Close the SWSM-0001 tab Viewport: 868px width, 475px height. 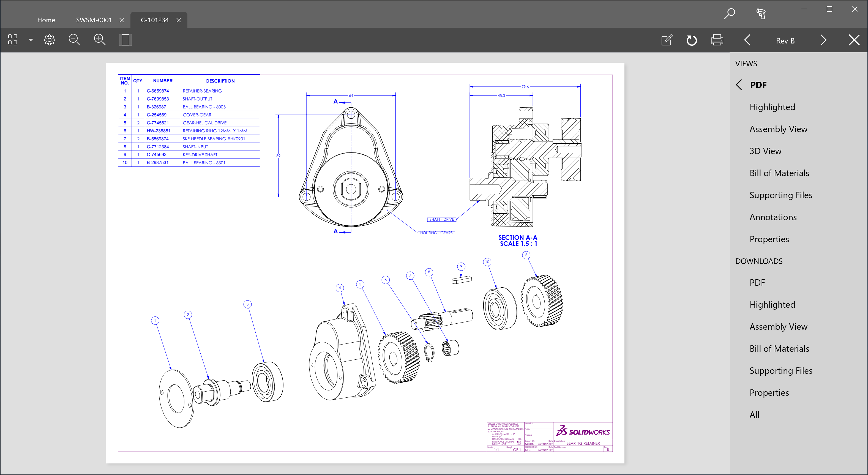[122, 20]
